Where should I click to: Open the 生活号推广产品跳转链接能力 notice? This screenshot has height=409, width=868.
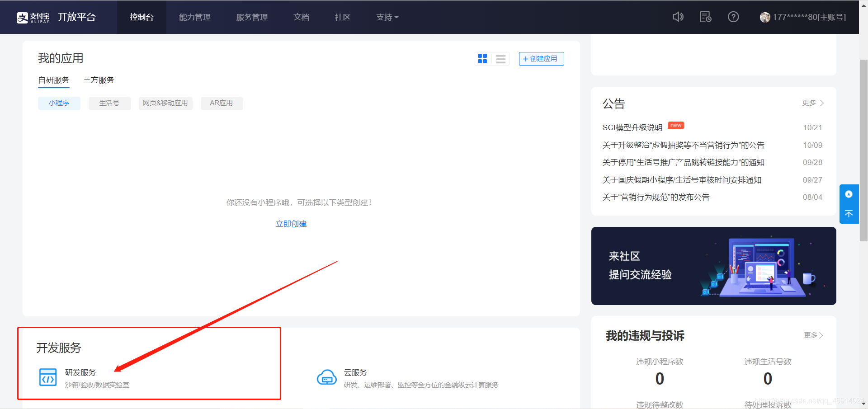683,162
